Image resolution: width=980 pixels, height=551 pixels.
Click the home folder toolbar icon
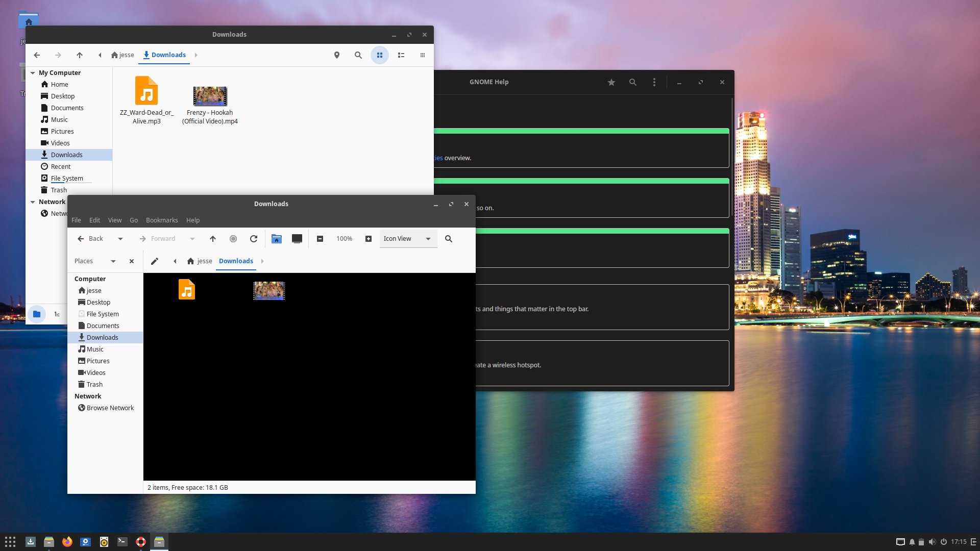(277, 239)
